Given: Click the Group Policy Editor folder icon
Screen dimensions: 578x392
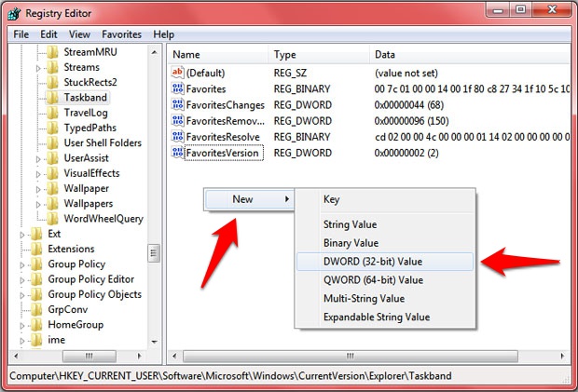Looking at the screenshot, I should pyautogui.click(x=36, y=279).
